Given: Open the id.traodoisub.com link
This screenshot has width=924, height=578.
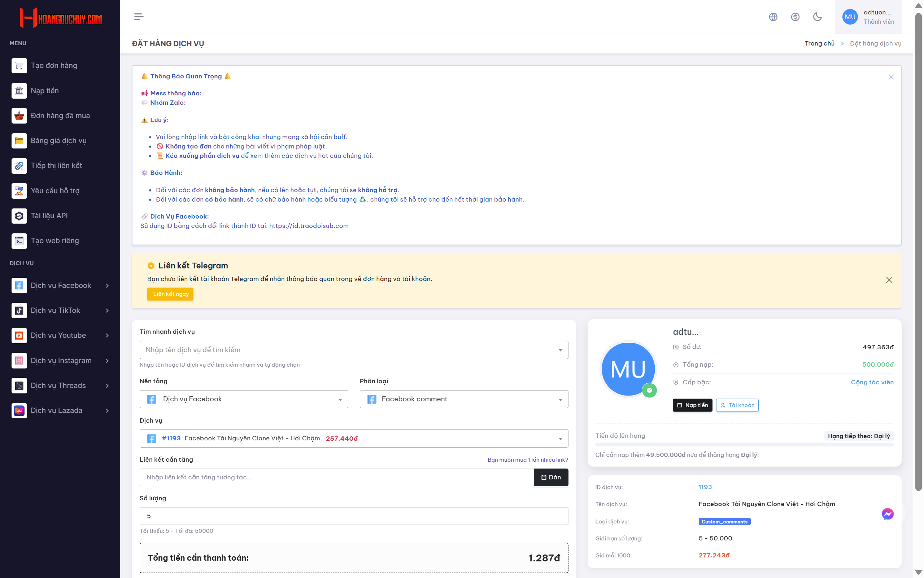Looking at the screenshot, I should 309,226.
